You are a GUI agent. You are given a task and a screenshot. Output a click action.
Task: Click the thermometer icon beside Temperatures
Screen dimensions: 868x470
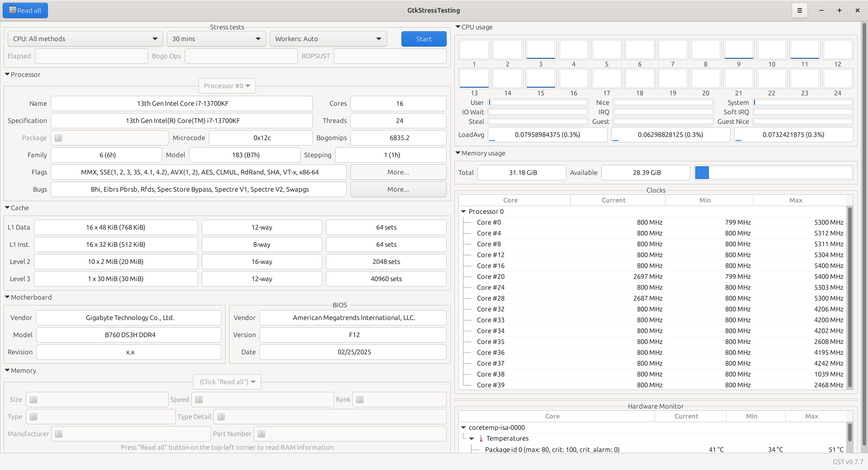481,438
